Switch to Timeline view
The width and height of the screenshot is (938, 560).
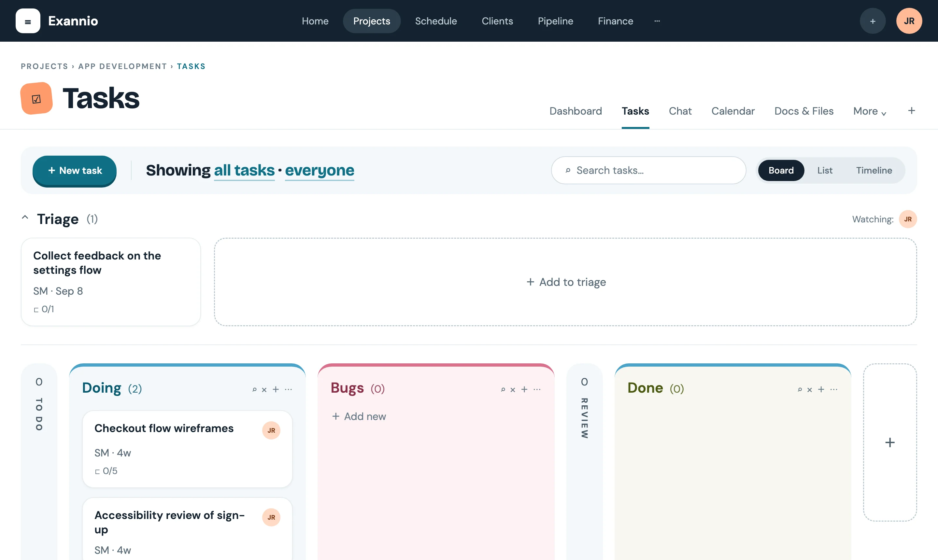pyautogui.click(x=874, y=171)
